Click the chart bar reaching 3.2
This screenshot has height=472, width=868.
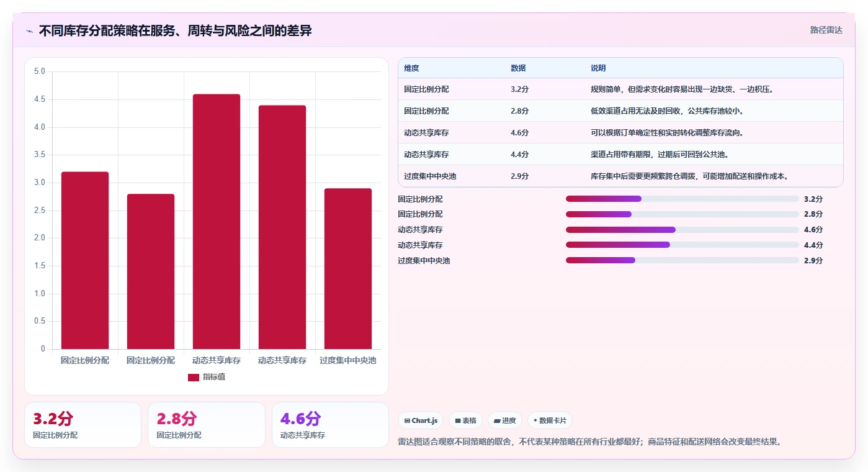pos(85,260)
